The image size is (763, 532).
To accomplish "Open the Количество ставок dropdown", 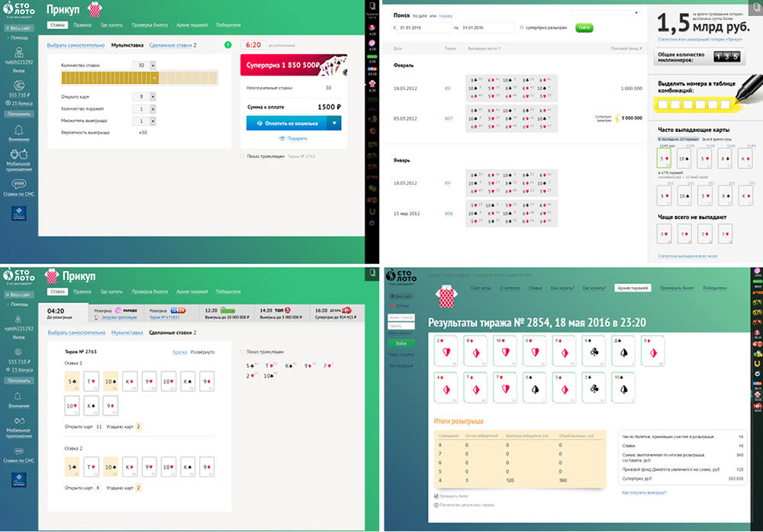I will click(153, 66).
